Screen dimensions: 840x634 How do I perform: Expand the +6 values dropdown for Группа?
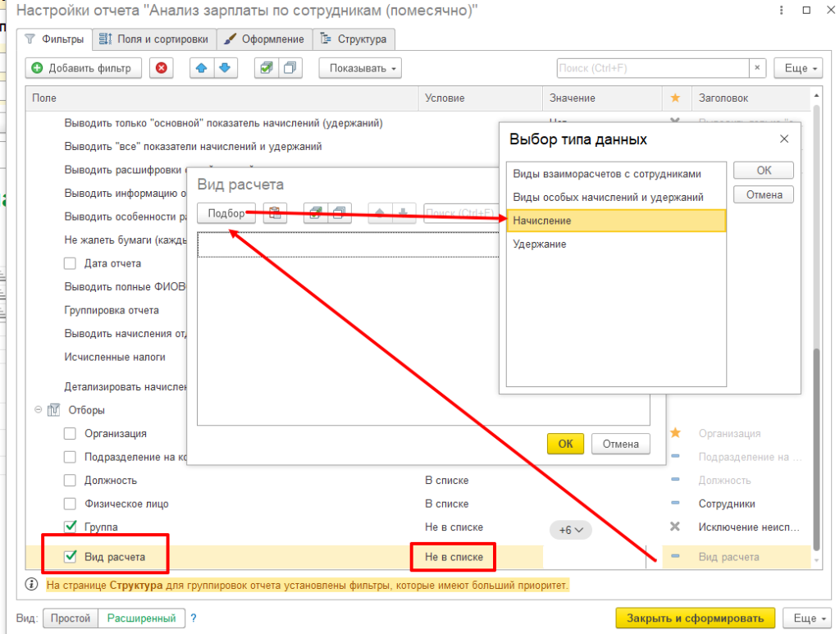tap(570, 530)
